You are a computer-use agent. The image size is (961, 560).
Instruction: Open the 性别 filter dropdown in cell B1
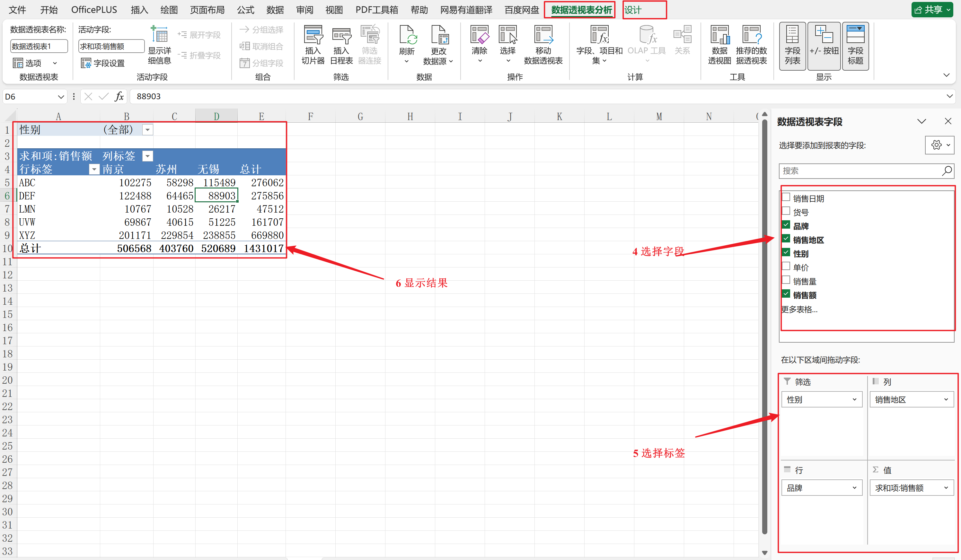point(147,130)
